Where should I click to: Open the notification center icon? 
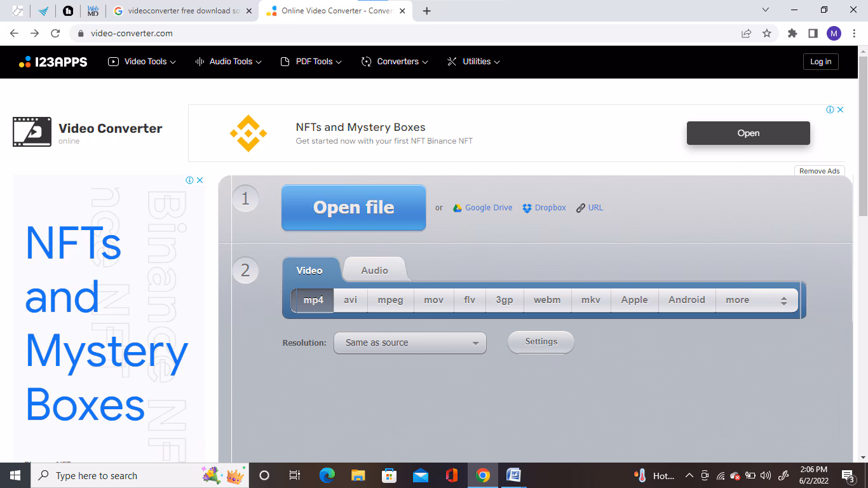848,475
